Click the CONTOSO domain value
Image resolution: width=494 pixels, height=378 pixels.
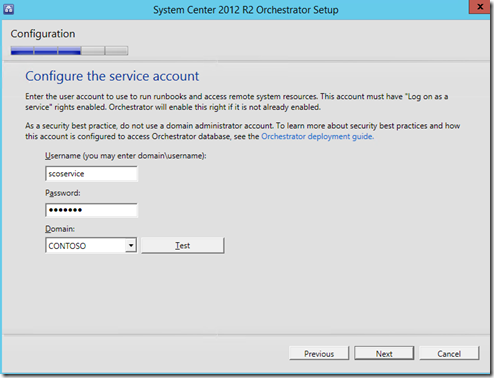[x=67, y=246]
